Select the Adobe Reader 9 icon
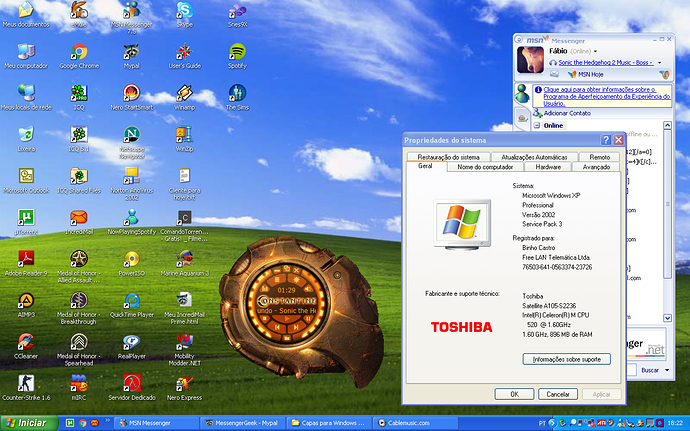The image size is (690, 431). pos(26,263)
